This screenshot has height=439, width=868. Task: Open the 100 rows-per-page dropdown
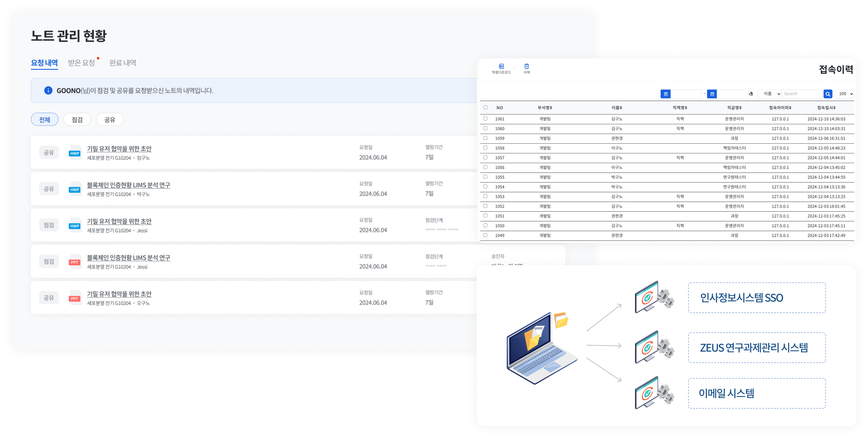click(845, 94)
